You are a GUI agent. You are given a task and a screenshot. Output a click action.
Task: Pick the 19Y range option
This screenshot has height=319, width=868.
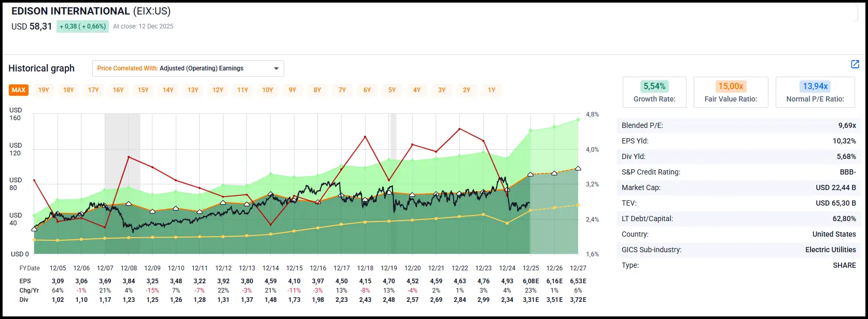pyautogui.click(x=44, y=90)
